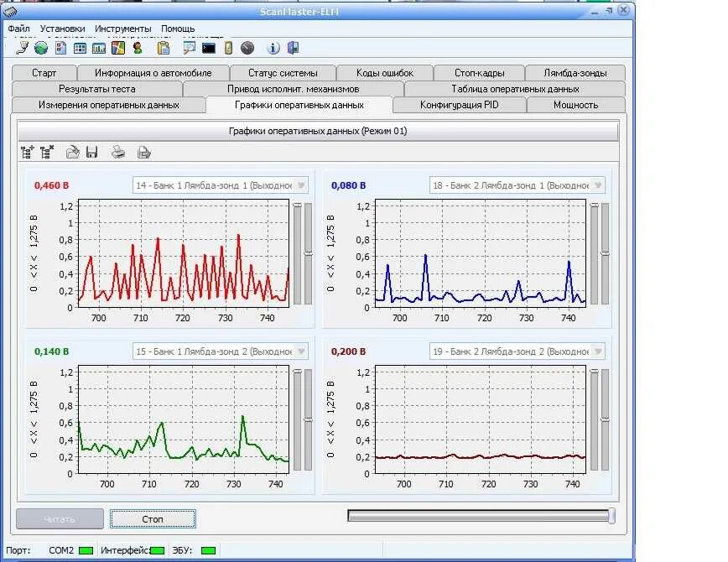Click the add chart tree icon with plus
This screenshot has width=728, height=562.
pos(28,152)
